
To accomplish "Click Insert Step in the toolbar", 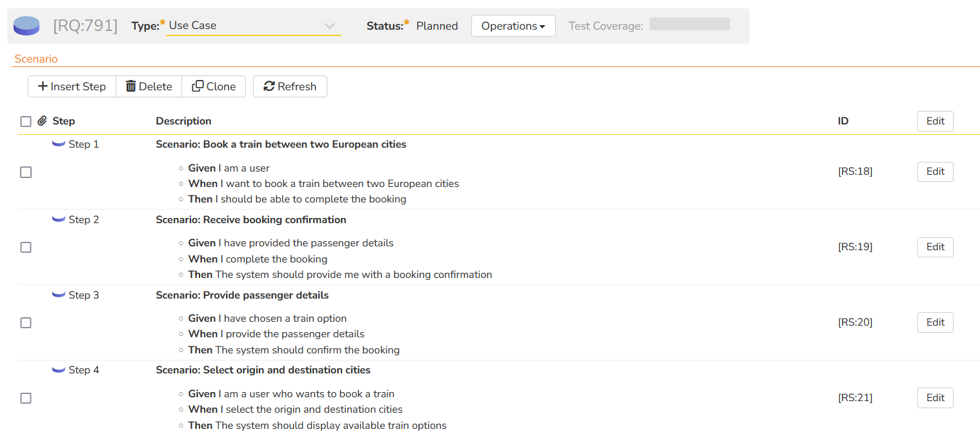I will [72, 86].
